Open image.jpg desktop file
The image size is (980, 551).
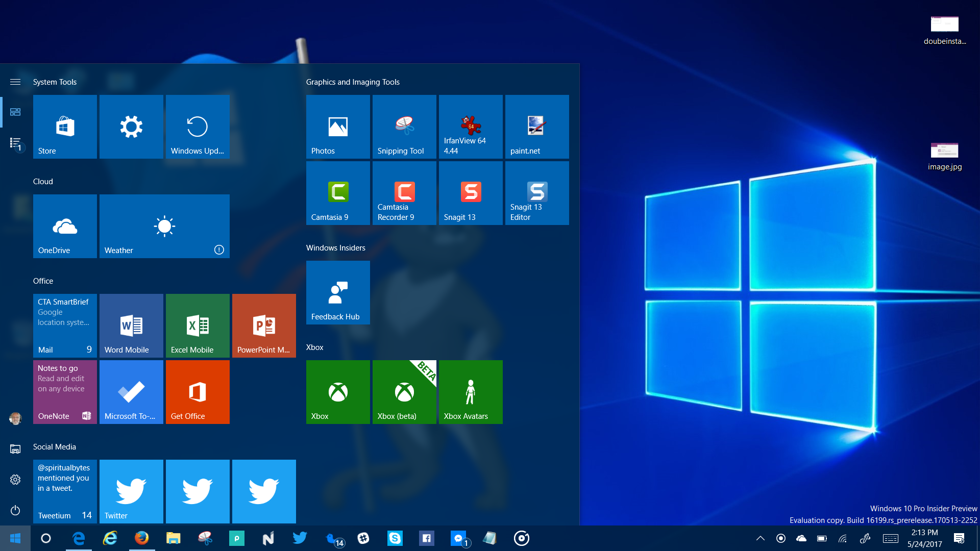pos(944,156)
